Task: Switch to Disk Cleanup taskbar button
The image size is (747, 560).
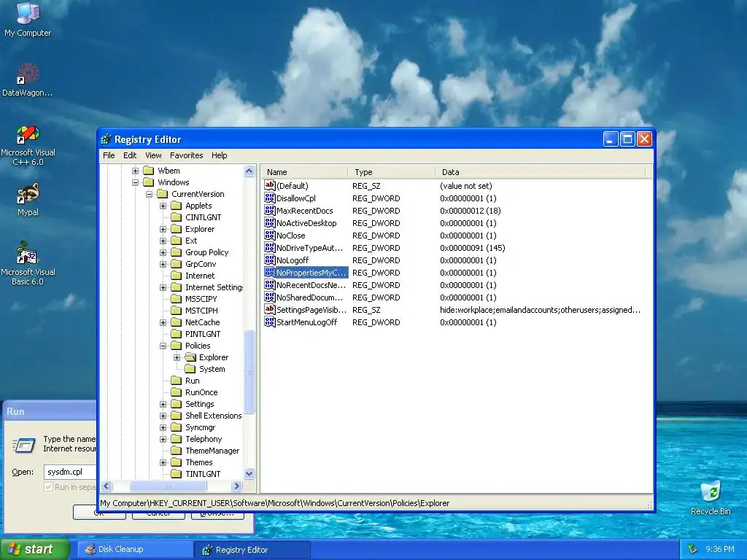Action: pos(136,550)
